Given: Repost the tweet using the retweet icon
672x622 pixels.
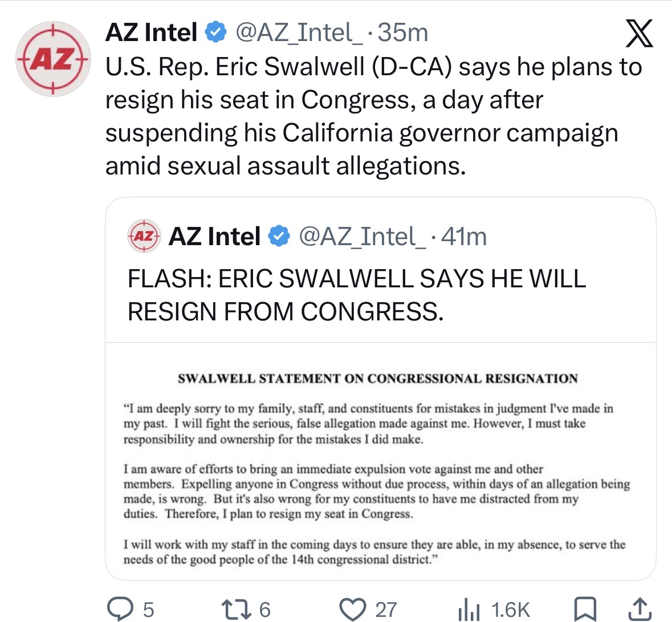Looking at the screenshot, I should point(236,609).
